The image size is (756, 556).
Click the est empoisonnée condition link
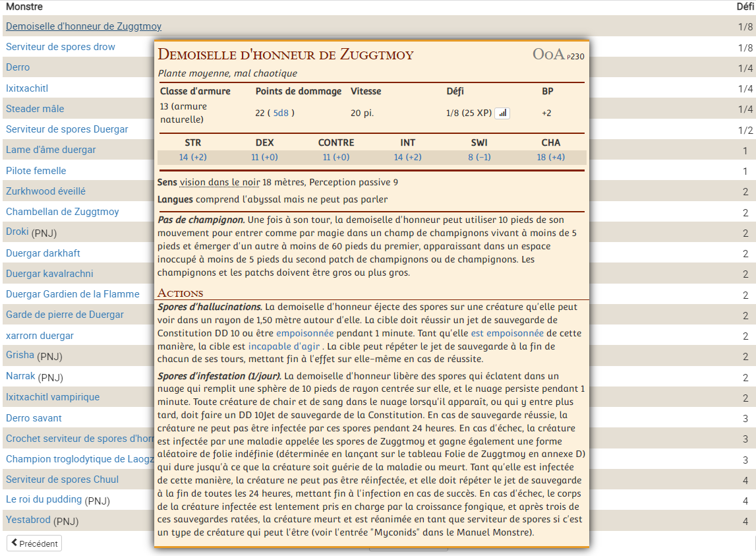coord(508,334)
